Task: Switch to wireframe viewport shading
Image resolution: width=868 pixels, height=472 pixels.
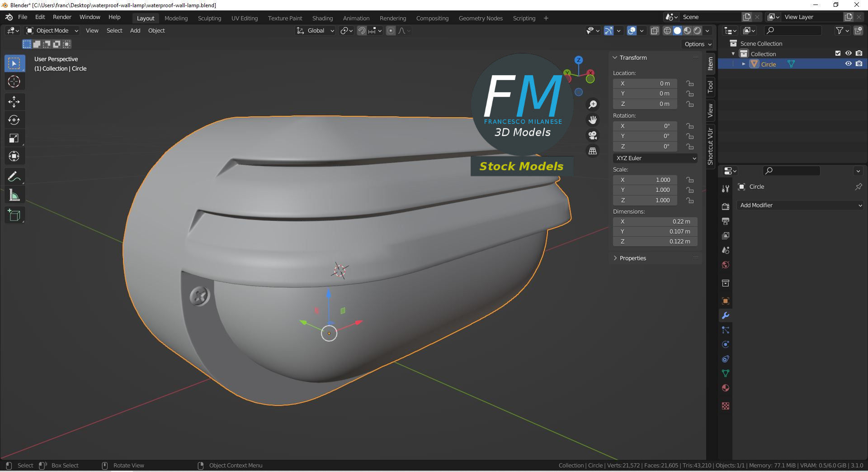Action: (x=667, y=31)
